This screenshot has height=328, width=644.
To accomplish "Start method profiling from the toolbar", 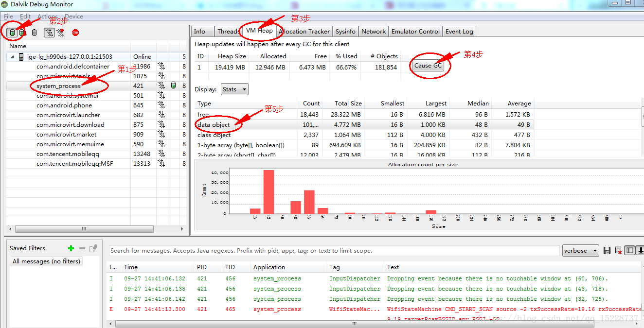I will click(60, 33).
